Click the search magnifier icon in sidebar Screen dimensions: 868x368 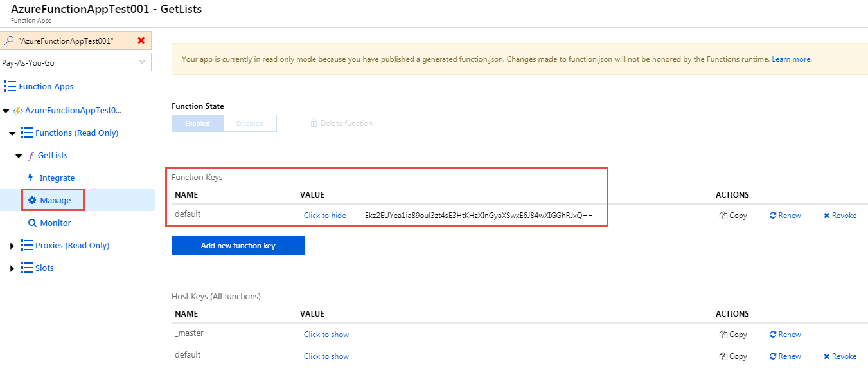pyautogui.click(x=9, y=41)
